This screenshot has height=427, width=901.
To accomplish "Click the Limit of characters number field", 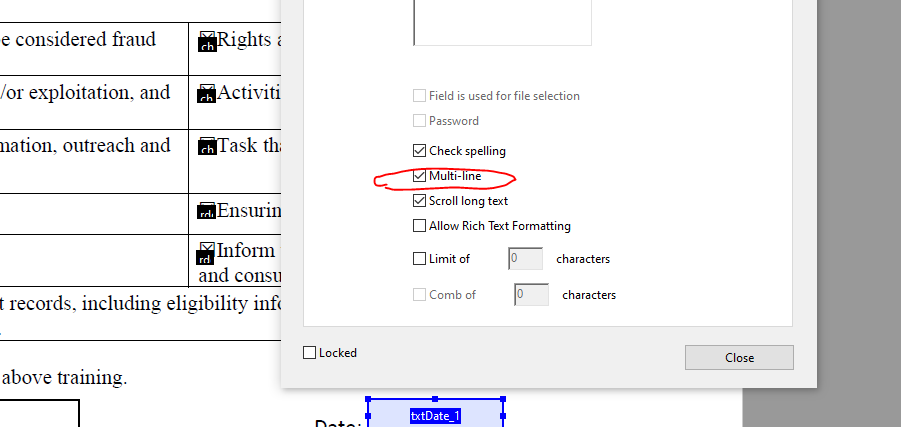I will (526, 259).
